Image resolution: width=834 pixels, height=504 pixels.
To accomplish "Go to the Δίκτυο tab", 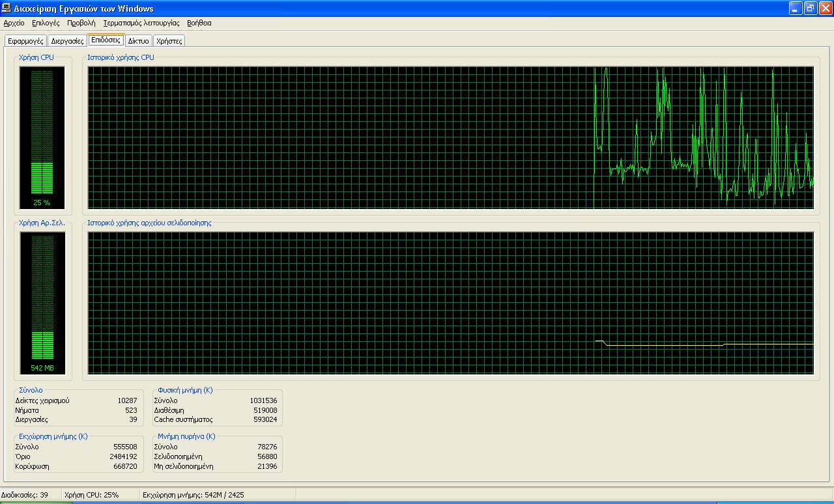I will [138, 41].
